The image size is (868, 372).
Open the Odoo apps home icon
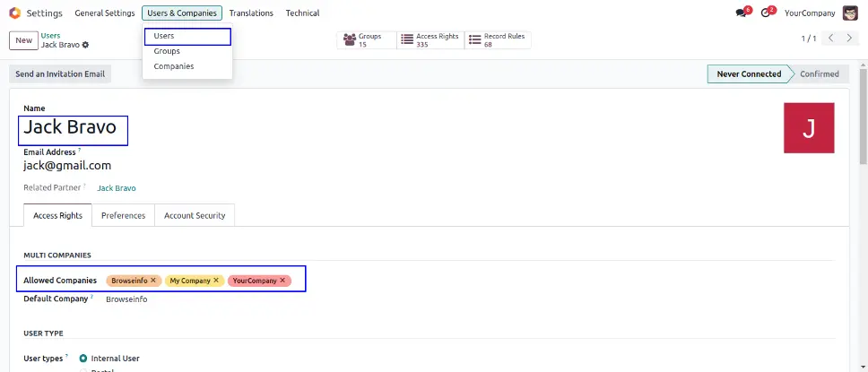[x=15, y=13]
